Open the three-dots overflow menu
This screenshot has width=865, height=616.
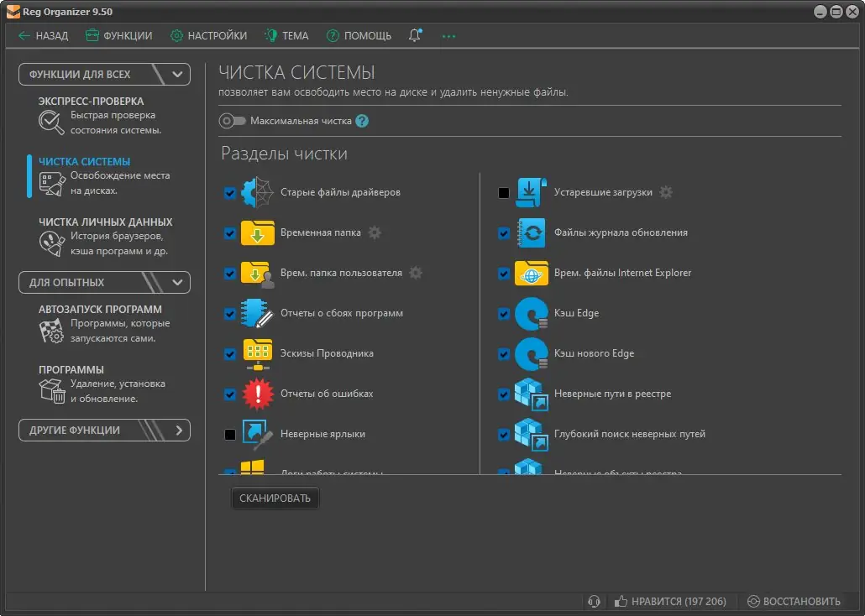[x=448, y=36]
